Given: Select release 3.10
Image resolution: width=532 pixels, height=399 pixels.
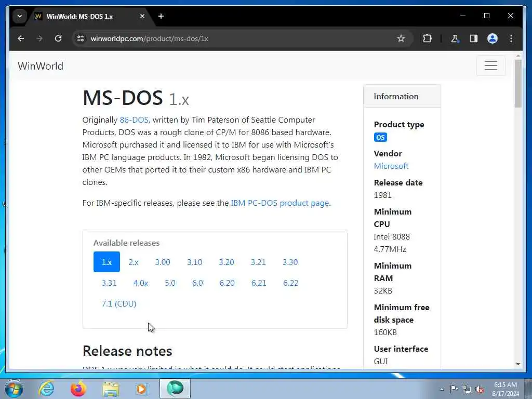Looking at the screenshot, I should pyautogui.click(x=194, y=262).
